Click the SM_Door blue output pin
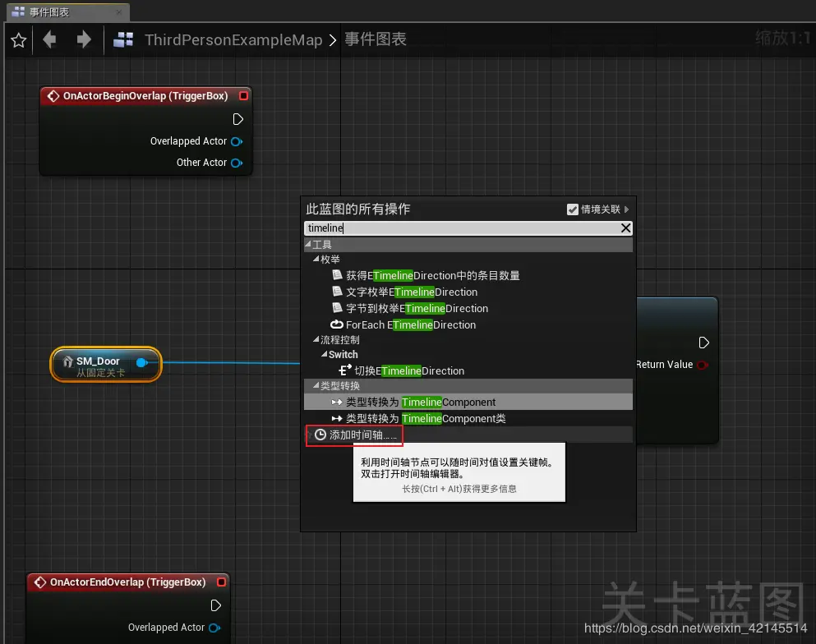The width and height of the screenshot is (816, 644). point(141,362)
